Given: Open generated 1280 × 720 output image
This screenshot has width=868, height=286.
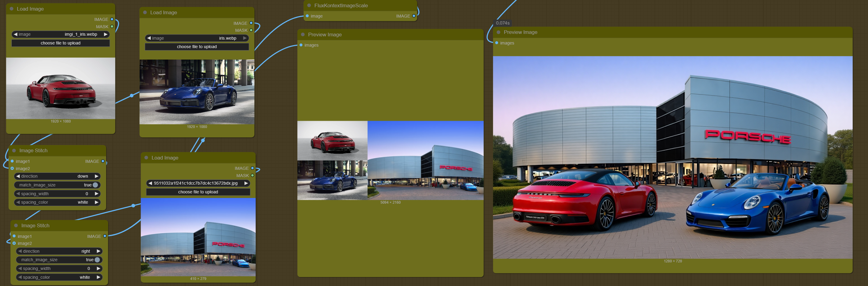Looking at the screenshot, I should coord(672,157).
